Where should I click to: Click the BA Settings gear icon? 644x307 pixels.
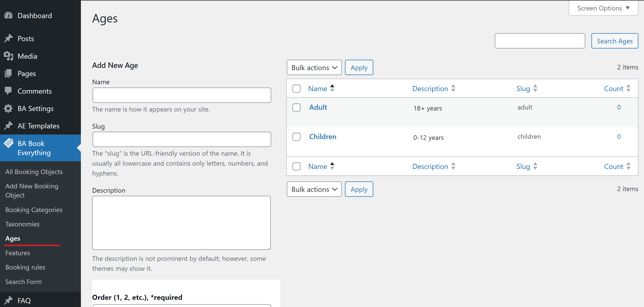8,108
